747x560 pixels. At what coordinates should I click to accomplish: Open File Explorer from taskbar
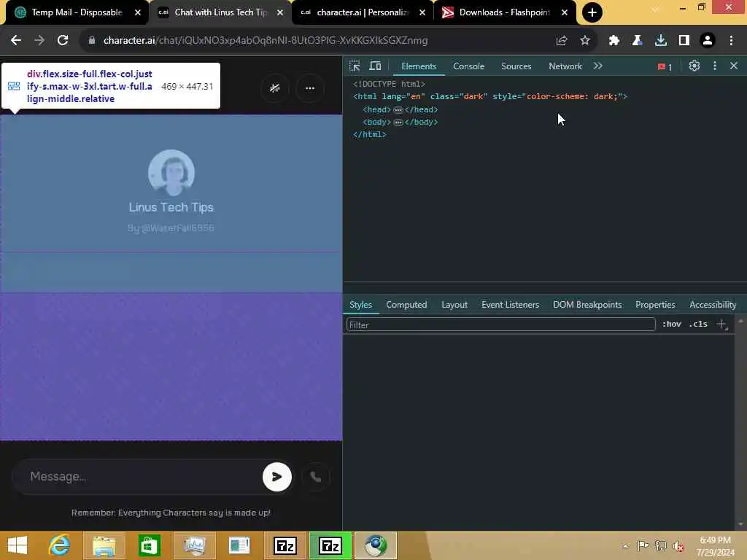[104, 545]
